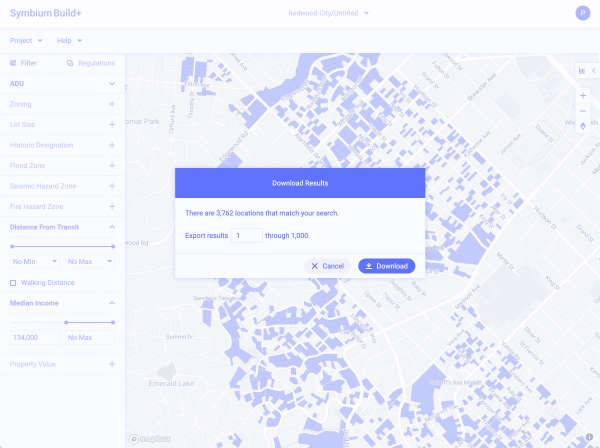The height and width of the screenshot is (448, 600).
Task: Open the map chart view icon
Action: [582, 70]
